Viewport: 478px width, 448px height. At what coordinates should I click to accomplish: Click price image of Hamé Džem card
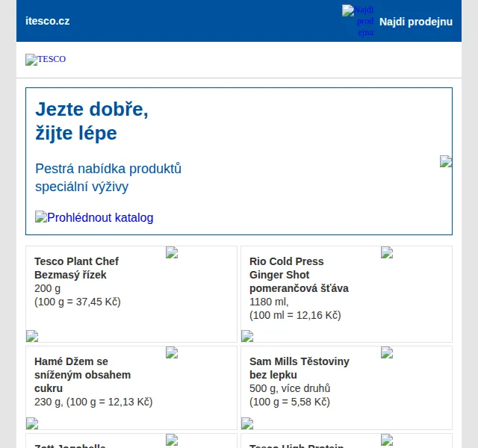32,423
